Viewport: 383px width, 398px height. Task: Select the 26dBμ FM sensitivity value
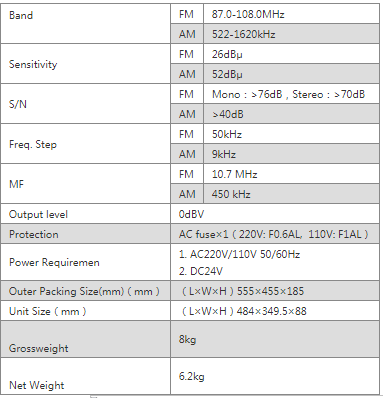(227, 54)
